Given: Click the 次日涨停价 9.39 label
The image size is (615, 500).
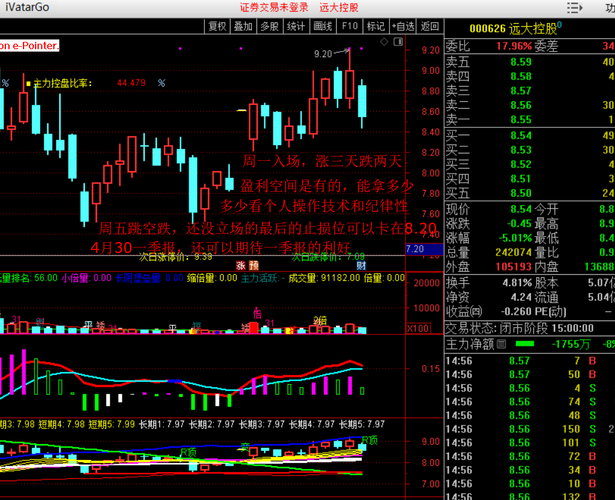Looking at the screenshot, I should click(x=176, y=257).
